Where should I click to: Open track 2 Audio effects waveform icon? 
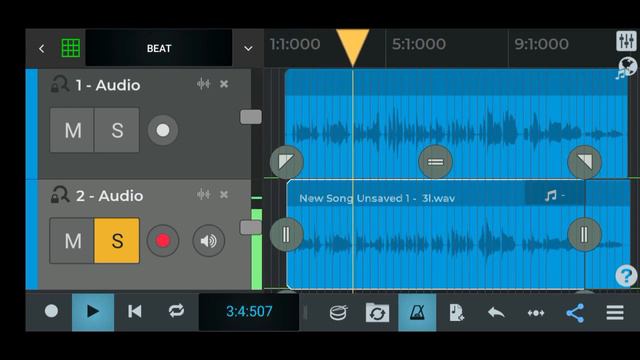(203, 194)
